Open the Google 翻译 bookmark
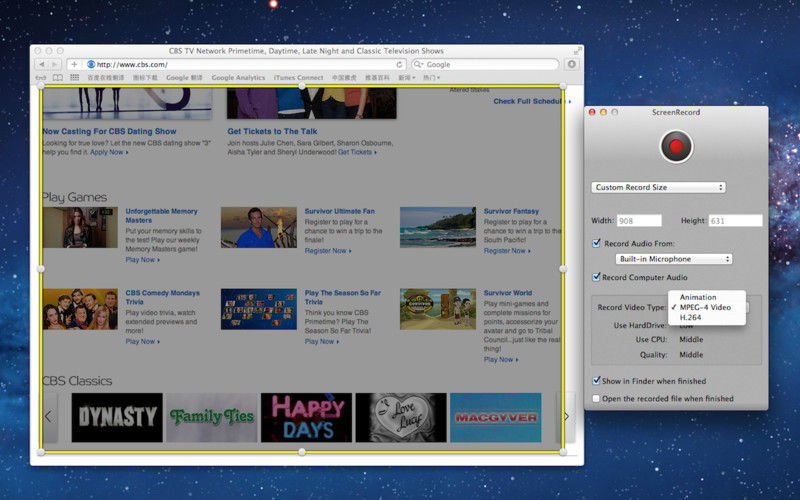Viewport: 800px width, 500px height. tap(184, 78)
